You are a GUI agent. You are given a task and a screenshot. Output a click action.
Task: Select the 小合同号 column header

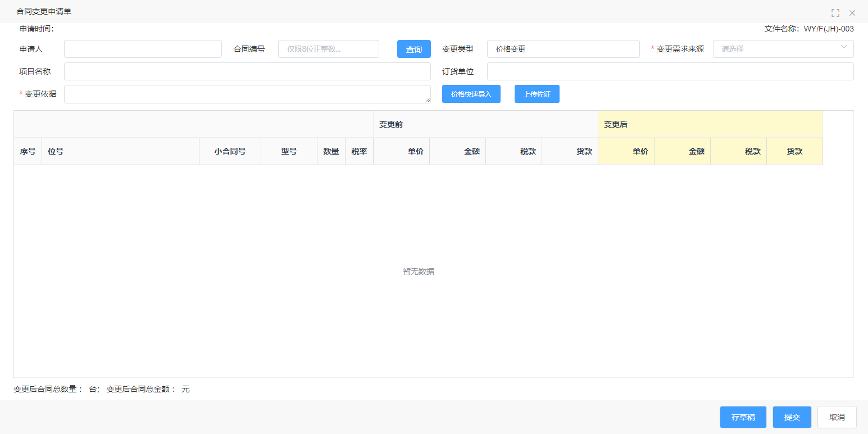coord(230,151)
